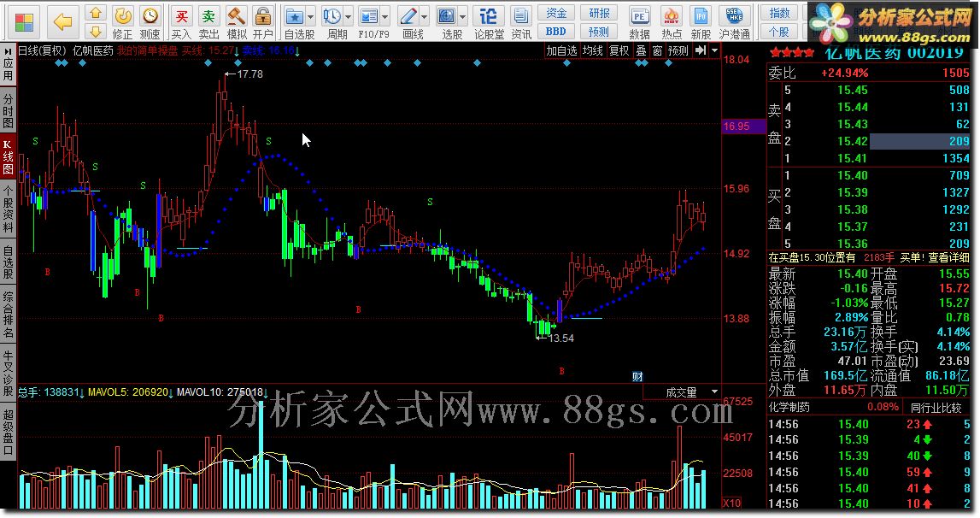Click the 预测 button below 研报
This screenshot has height=518, width=980.
pos(599,32)
